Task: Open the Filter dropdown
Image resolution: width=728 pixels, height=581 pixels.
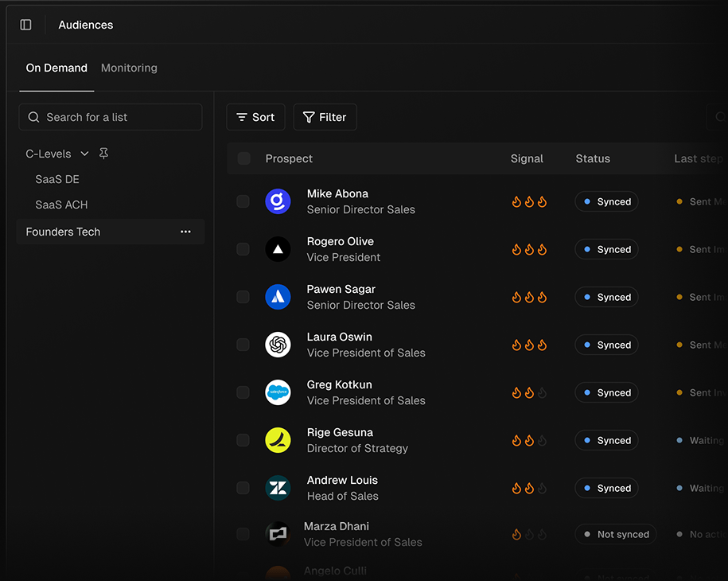Action: click(325, 117)
